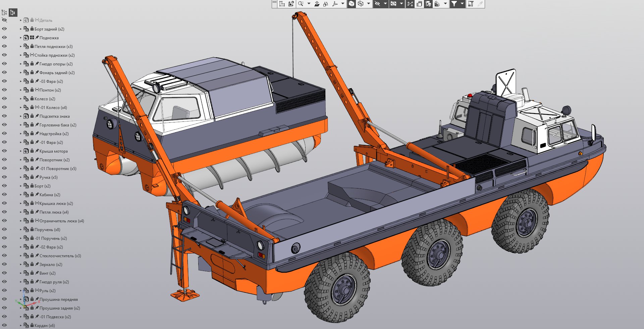Viewport: 644px width, 329px height.
Task: Select the shaded solid cube display mode
Action: click(x=351, y=4)
